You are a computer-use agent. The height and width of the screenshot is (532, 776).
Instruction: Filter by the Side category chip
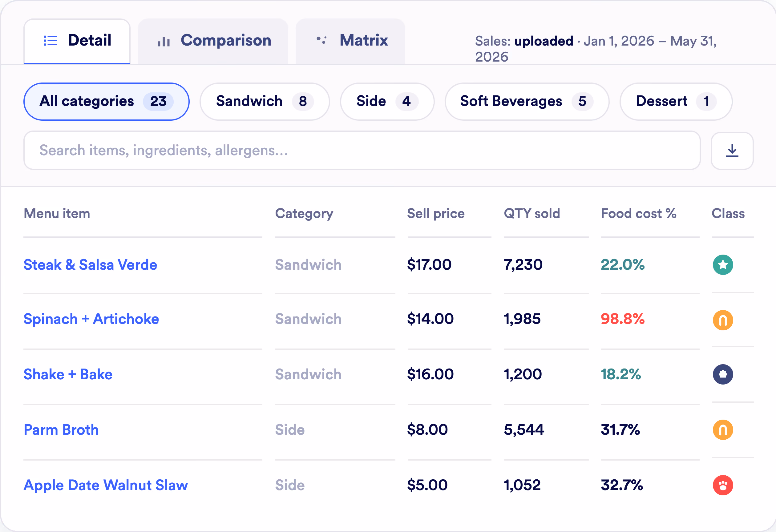pos(387,102)
